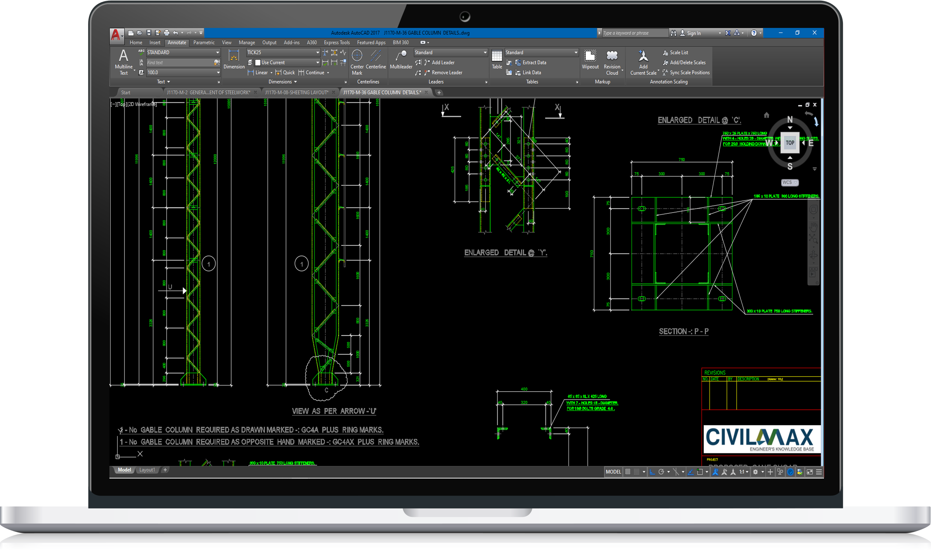Click the Add Current Scale icon
Image resolution: width=931 pixels, height=560 pixels.
click(x=643, y=62)
